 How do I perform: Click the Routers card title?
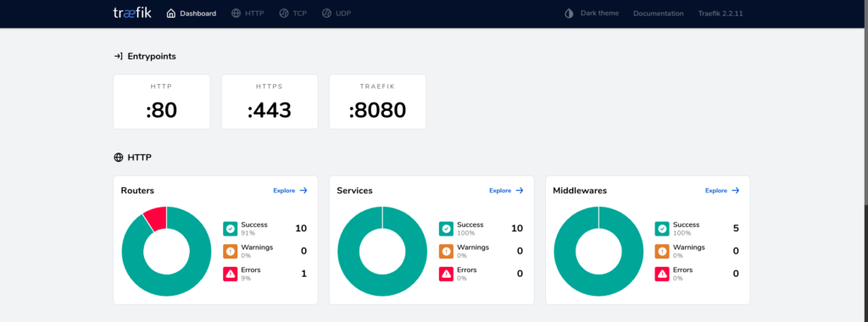[x=137, y=191]
